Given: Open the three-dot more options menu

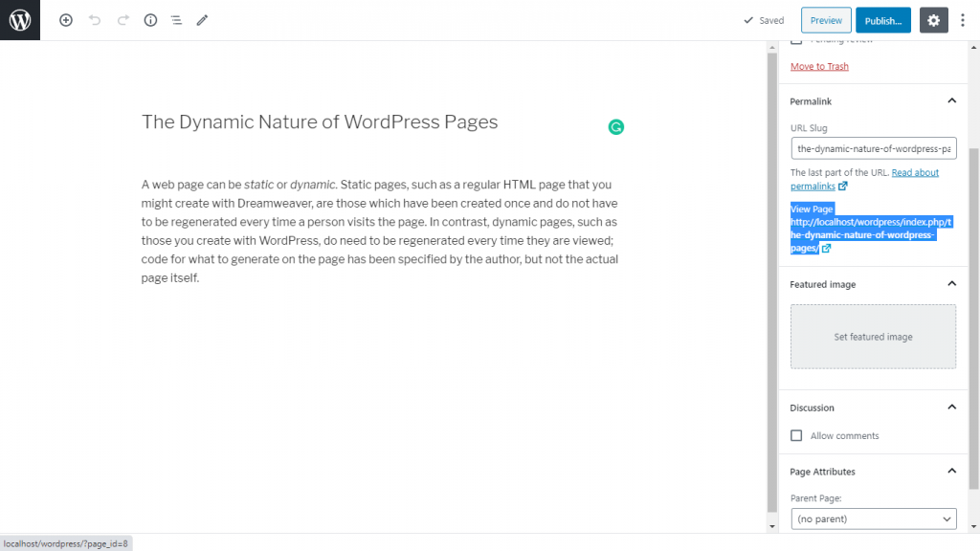Looking at the screenshot, I should point(963,20).
